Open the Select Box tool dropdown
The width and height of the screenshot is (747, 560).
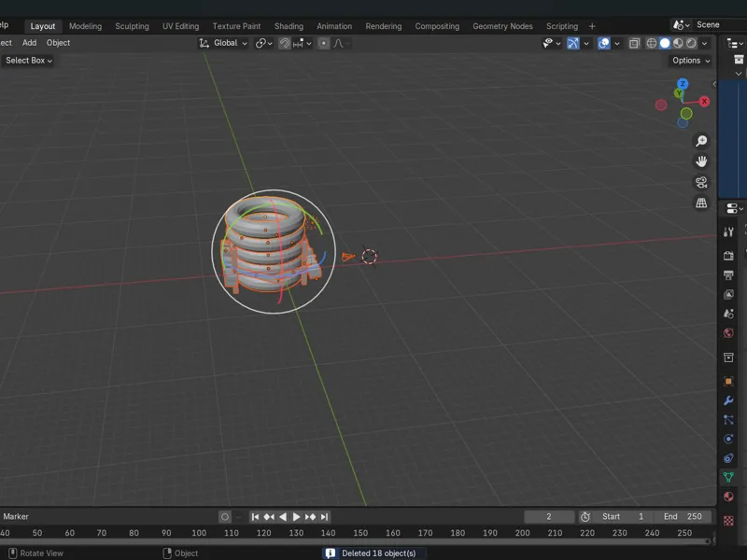(x=28, y=61)
